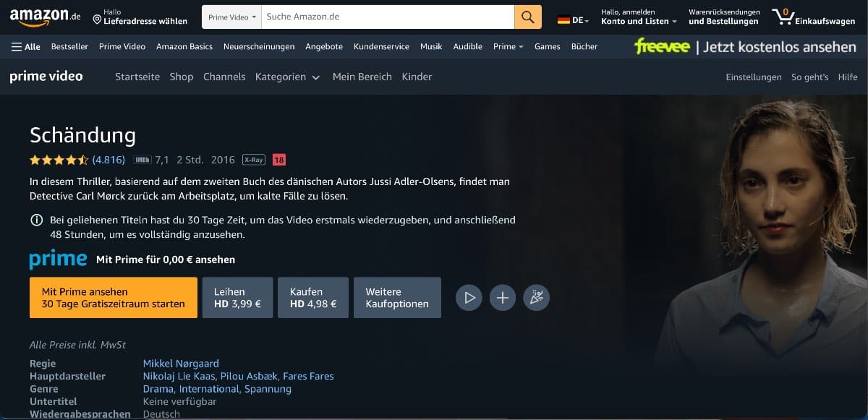The height and width of the screenshot is (420, 868).
Task: Click the orange search magnifier button
Action: pos(528,17)
